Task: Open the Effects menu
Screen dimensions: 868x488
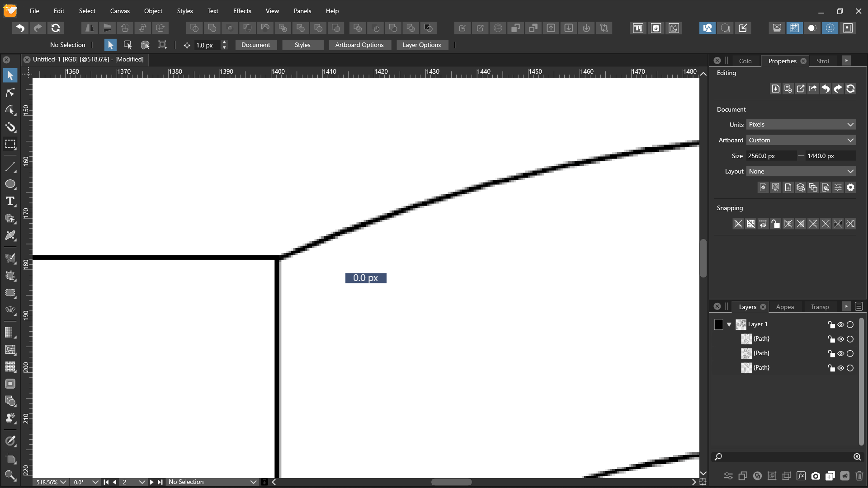Action: click(x=242, y=11)
